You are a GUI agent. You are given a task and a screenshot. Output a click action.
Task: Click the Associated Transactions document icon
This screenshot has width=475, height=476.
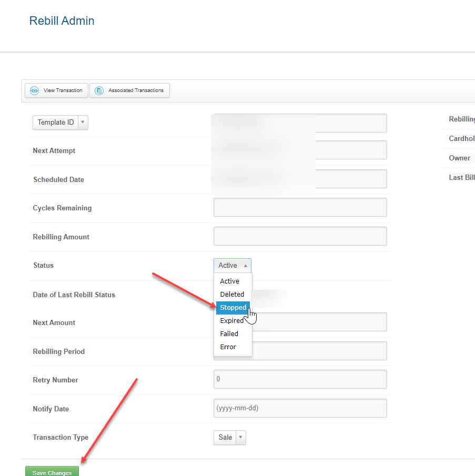pos(99,90)
